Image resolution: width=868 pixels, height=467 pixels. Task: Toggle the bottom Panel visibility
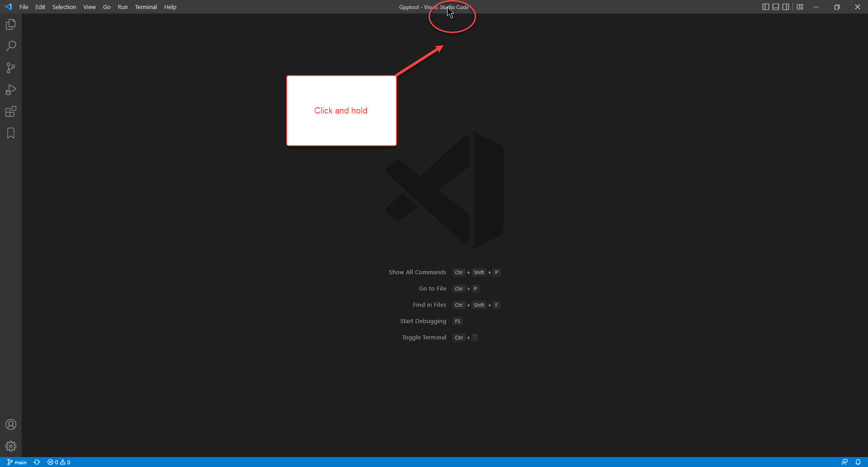pyautogui.click(x=776, y=7)
